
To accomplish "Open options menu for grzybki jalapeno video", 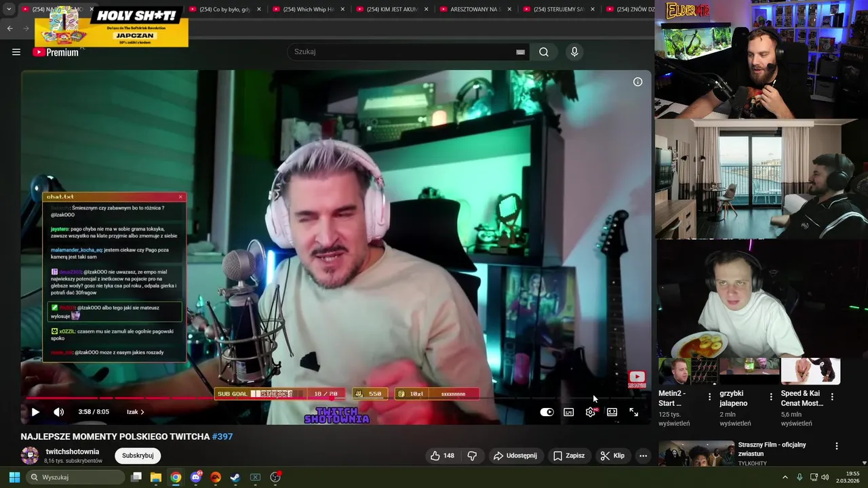I will click(771, 396).
